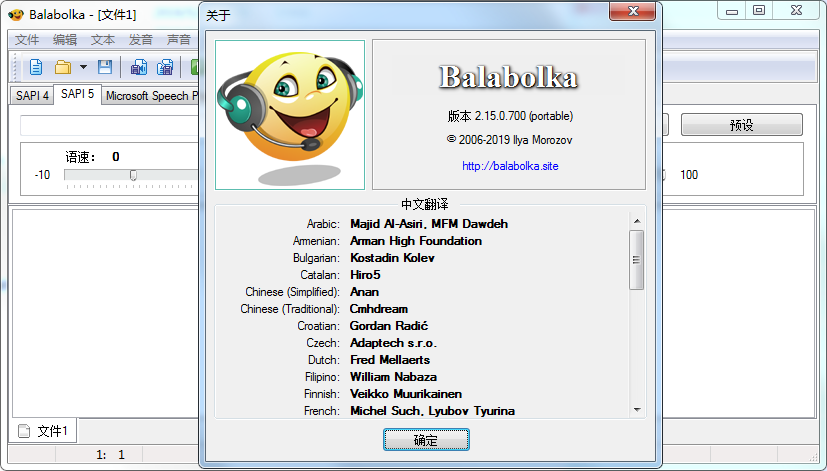Image resolution: width=827 pixels, height=471 pixels.
Task: Click the cursor position 1: 1 in the status bar
Action: (110, 454)
